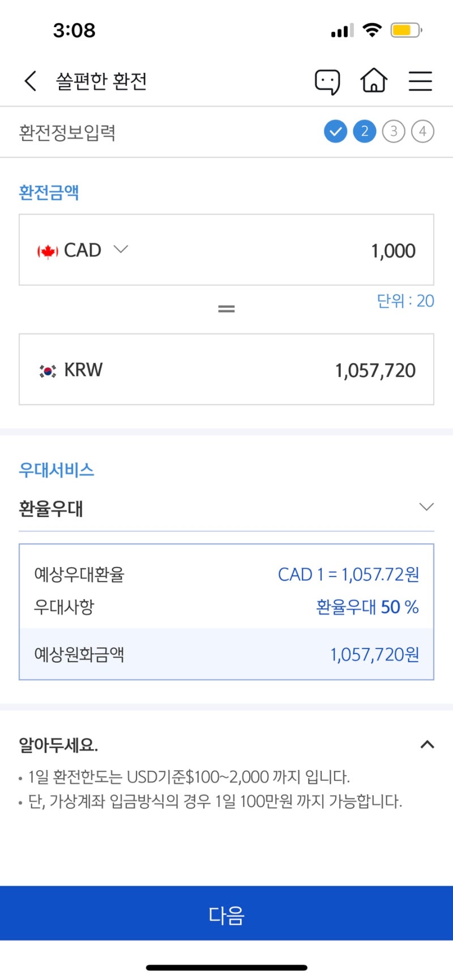Open the CAD currency selection dropdown

pyautogui.click(x=120, y=250)
